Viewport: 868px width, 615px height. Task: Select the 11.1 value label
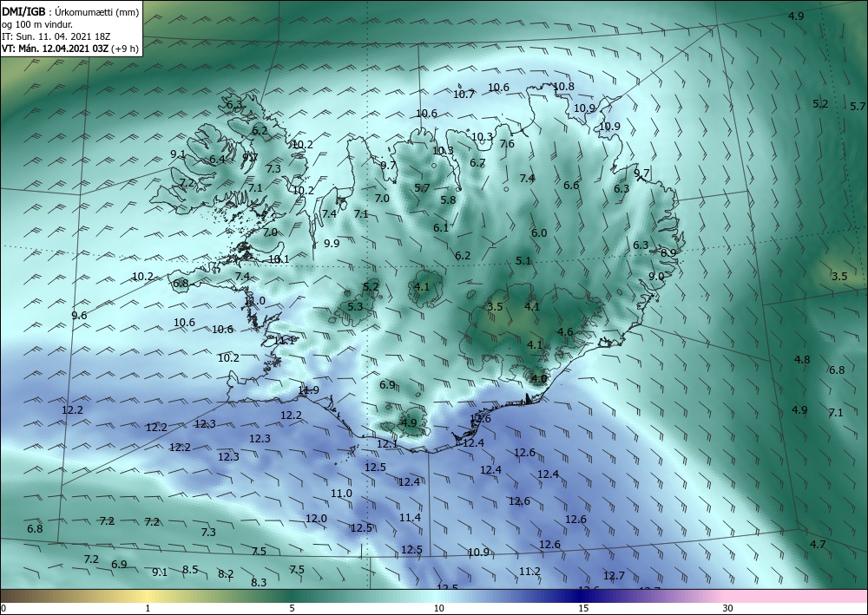284,341
